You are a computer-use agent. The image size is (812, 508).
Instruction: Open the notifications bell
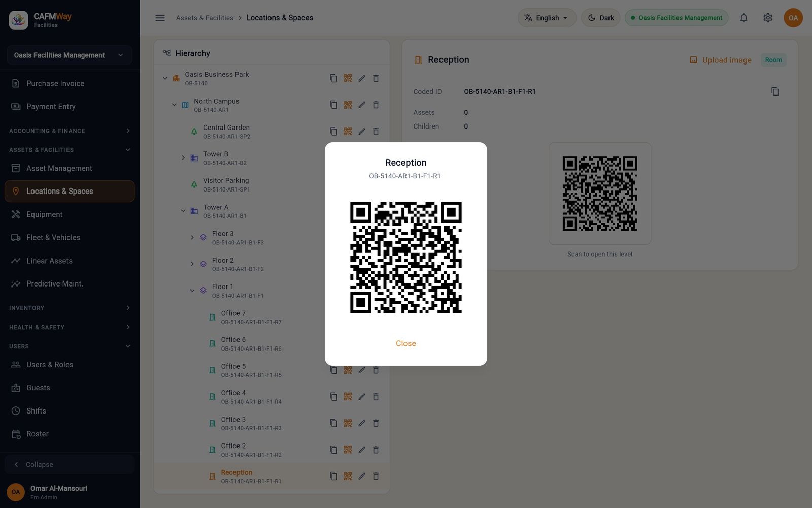pos(743,18)
